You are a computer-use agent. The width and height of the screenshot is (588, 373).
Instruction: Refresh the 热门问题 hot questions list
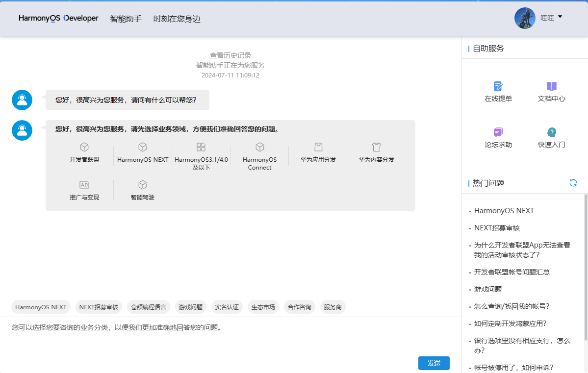(x=573, y=183)
